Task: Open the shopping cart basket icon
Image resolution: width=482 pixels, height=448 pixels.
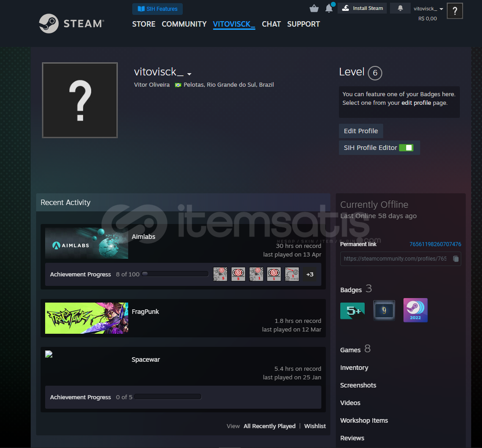Action: click(x=314, y=8)
